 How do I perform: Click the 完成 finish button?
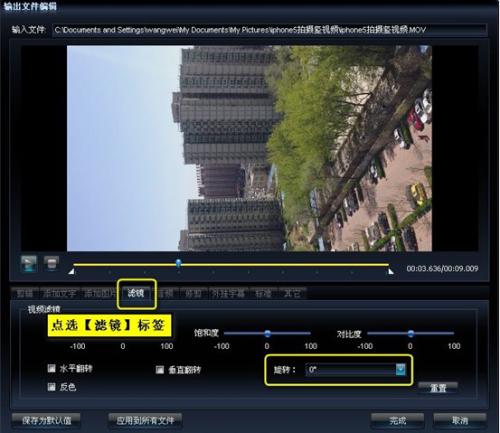click(x=398, y=420)
